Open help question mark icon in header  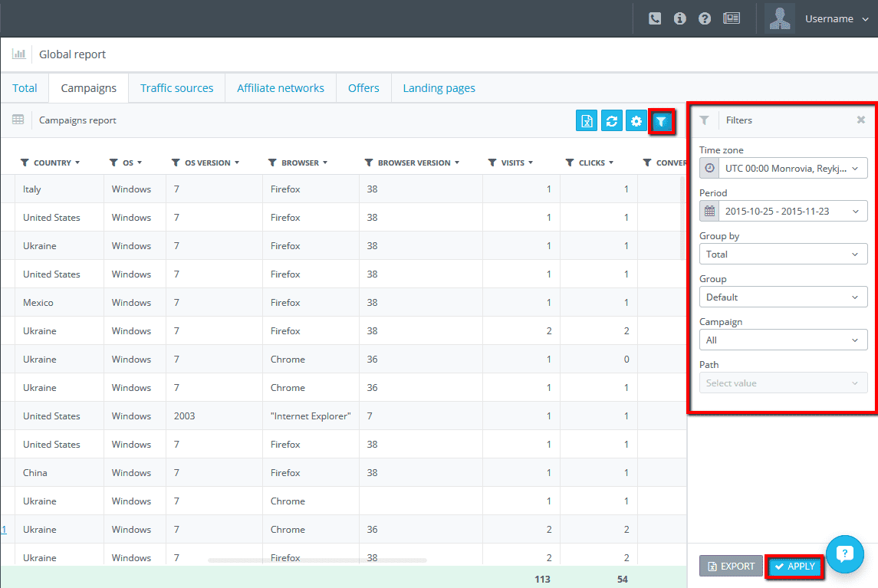(x=705, y=18)
